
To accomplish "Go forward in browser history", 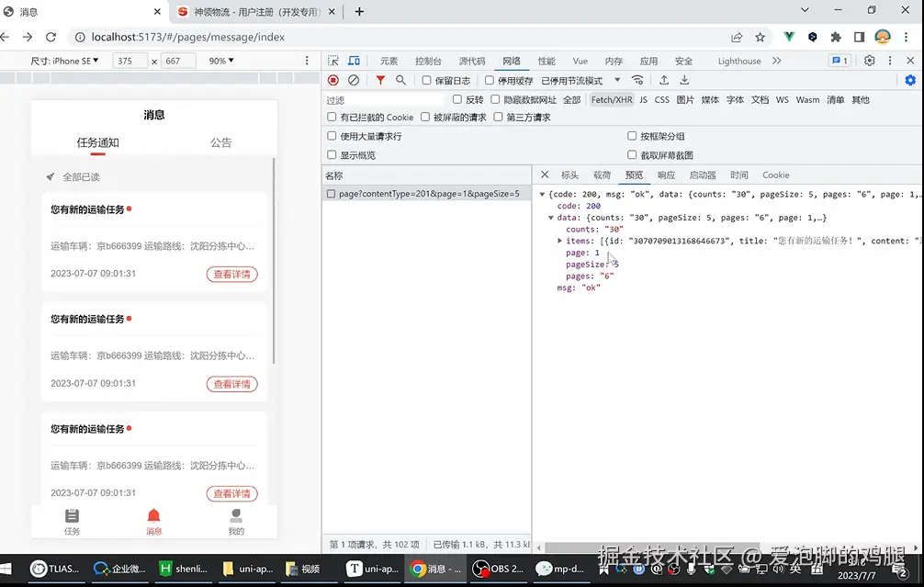I will [28, 37].
